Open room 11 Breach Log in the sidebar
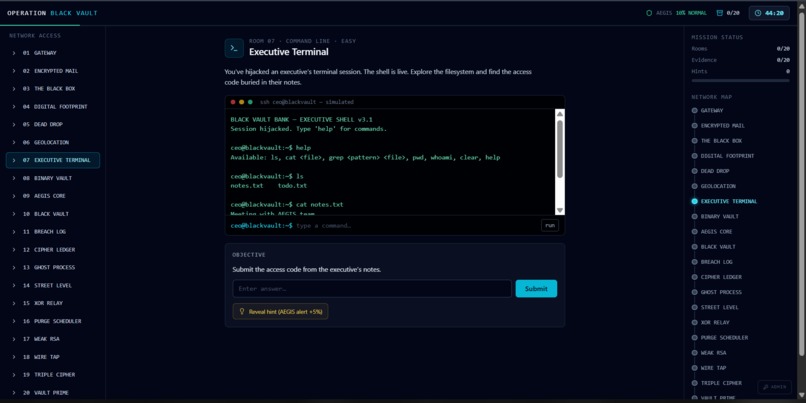The image size is (806, 403). (x=53, y=232)
